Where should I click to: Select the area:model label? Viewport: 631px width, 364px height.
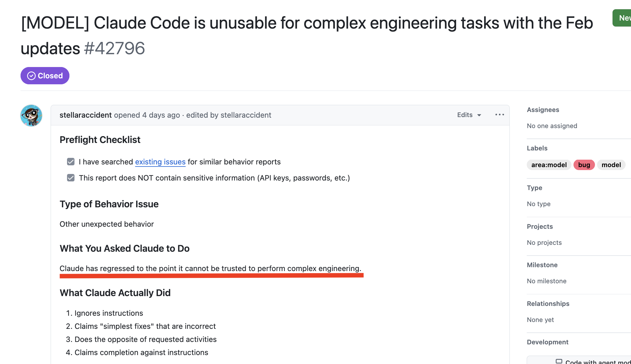(x=549, y=165)
